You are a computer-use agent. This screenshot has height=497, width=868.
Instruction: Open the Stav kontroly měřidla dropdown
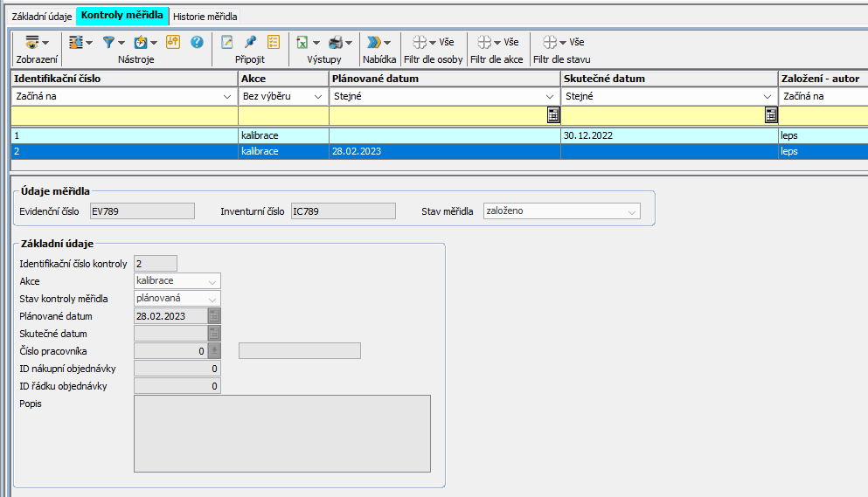click(212, 299)
